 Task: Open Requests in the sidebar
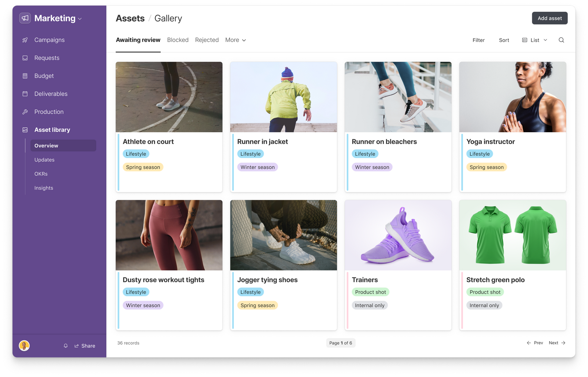point(47,58)
